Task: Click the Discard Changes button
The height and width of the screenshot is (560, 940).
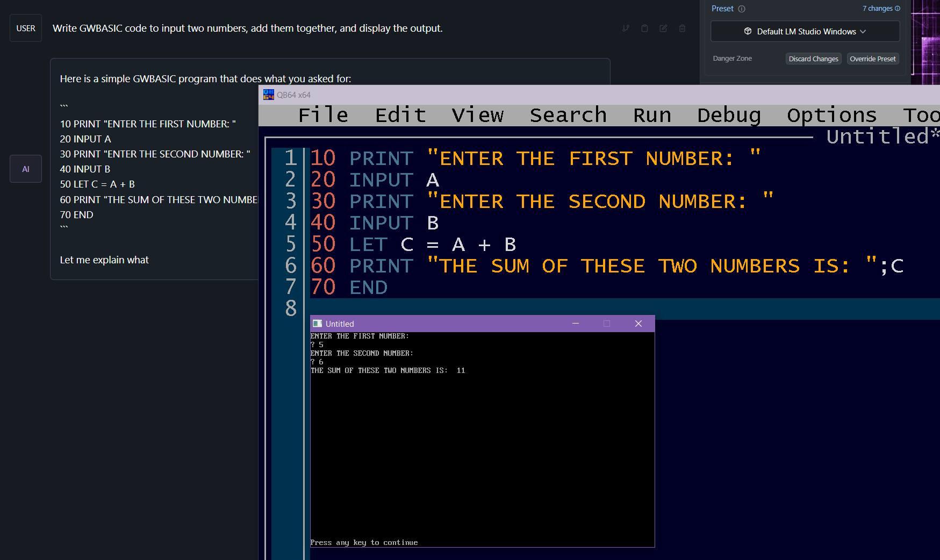Action: [x=813, y=59]
